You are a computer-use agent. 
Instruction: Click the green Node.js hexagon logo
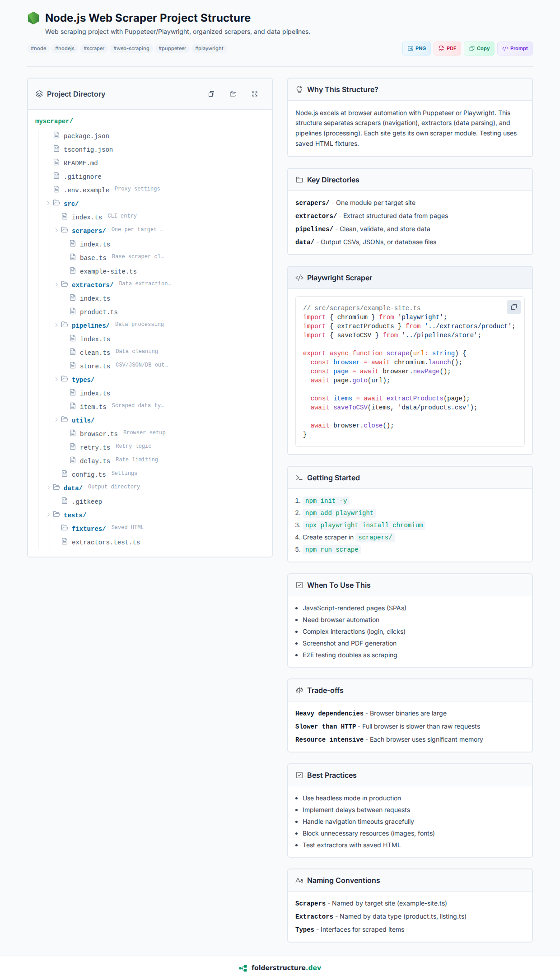(x=33, y=18)
